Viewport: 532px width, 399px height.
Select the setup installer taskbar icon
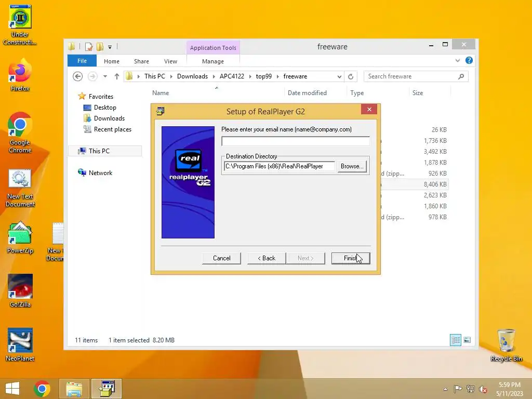pos(107,389)
